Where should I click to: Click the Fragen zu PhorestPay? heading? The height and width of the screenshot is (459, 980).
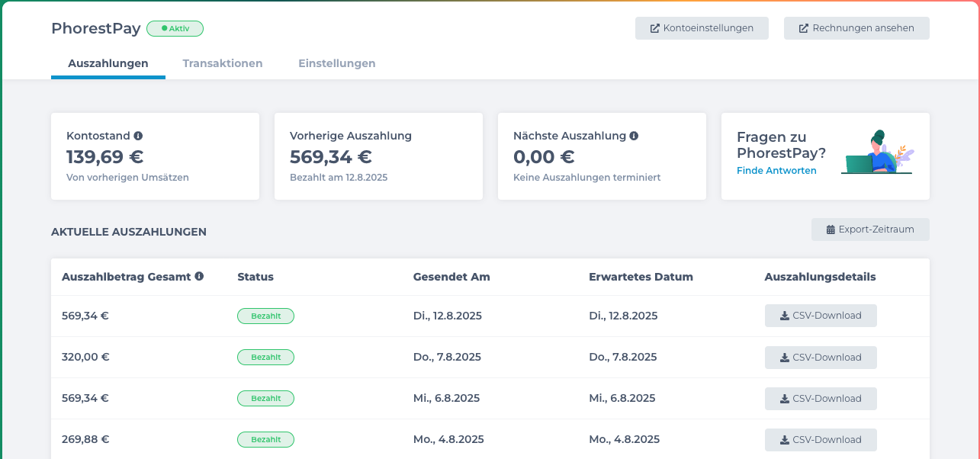point(781,145)
